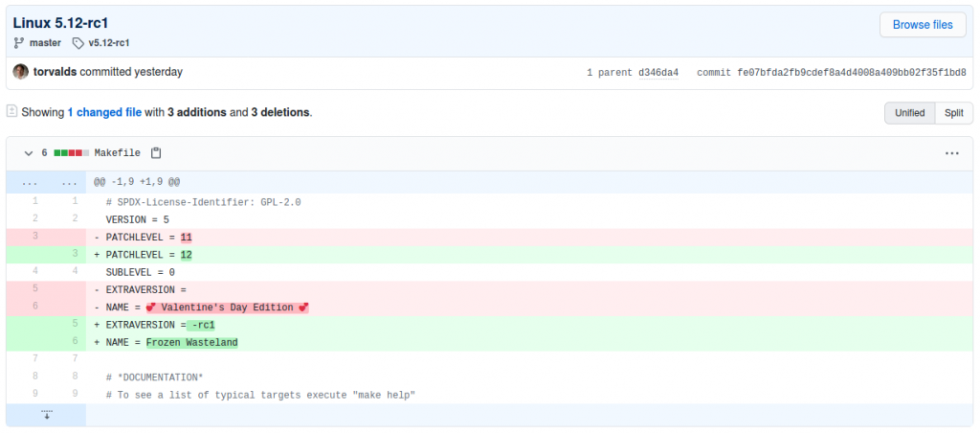Open the master branch link

45,43
